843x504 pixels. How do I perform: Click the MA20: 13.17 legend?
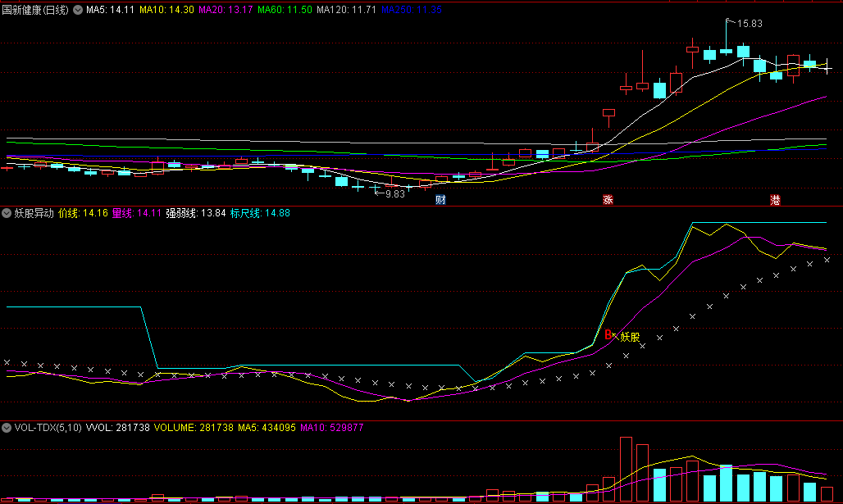click(226, 10)
